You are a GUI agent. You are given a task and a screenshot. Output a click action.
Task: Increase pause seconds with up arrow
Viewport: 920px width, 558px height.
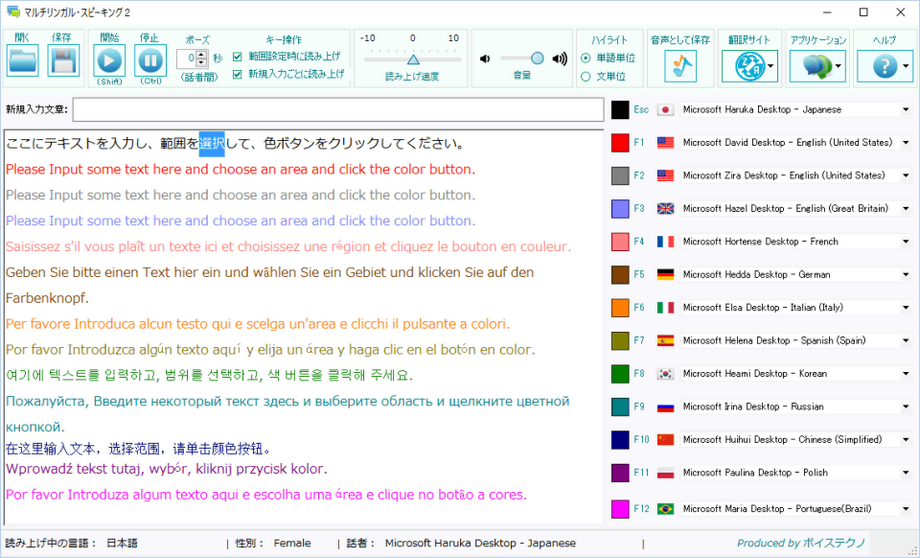coord(202,55)
